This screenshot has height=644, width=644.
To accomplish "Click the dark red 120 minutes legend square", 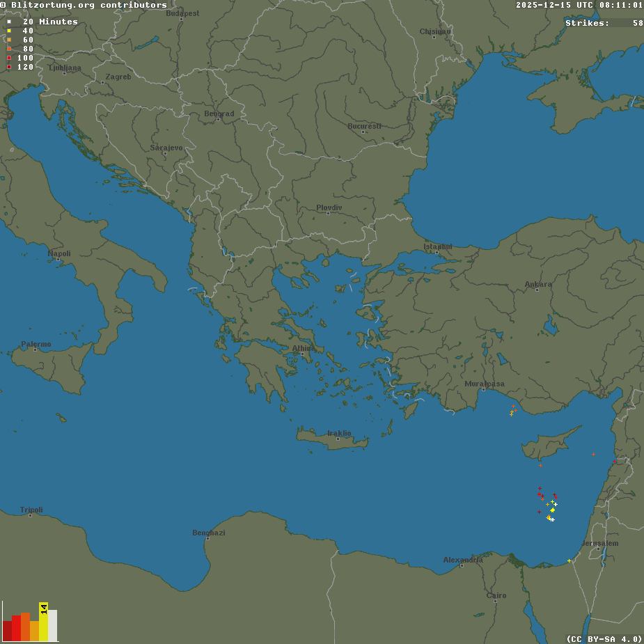I will [x=9, y=67].
